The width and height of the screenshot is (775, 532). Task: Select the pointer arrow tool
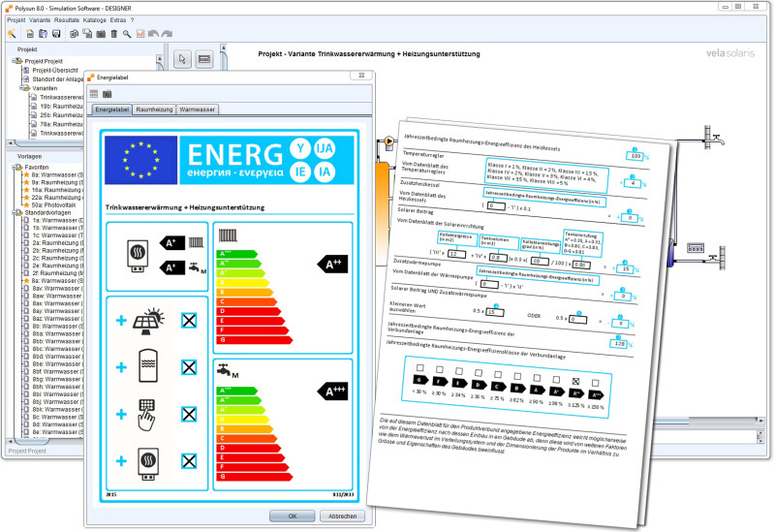182,59
